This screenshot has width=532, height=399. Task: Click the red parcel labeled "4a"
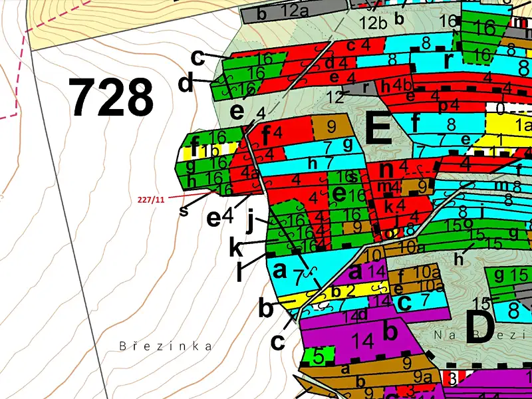pyautogui.click(x=247, y=172)
